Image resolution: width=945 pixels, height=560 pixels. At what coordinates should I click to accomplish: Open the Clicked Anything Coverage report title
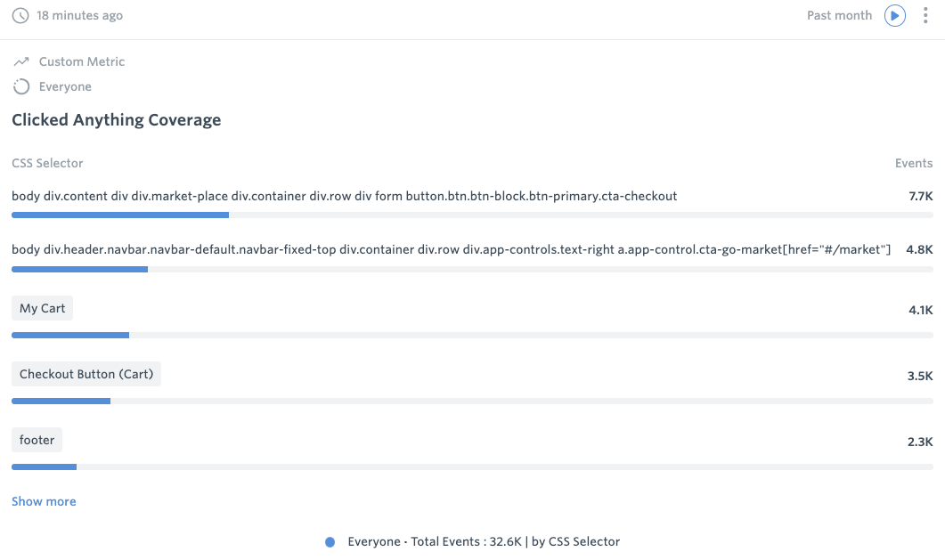pos(116,119)
